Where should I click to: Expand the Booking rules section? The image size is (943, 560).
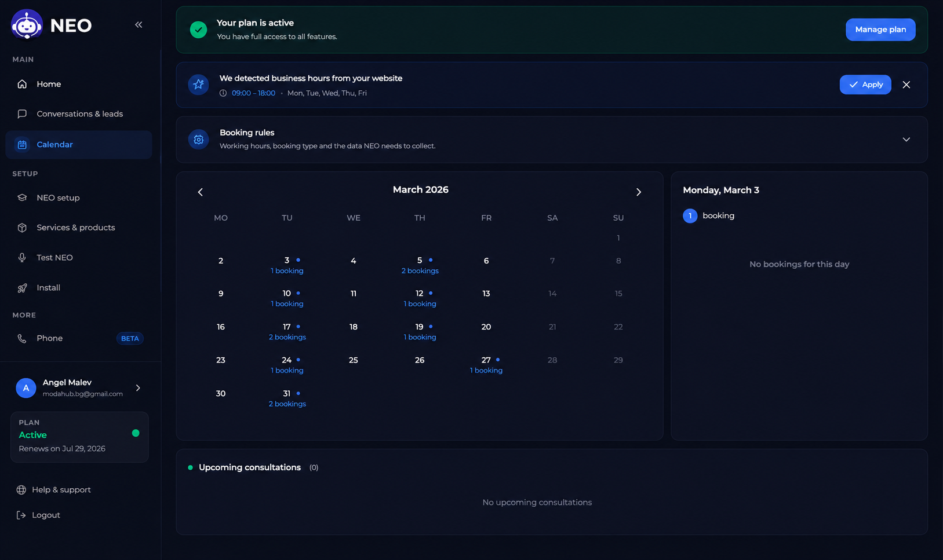[906, 140]
